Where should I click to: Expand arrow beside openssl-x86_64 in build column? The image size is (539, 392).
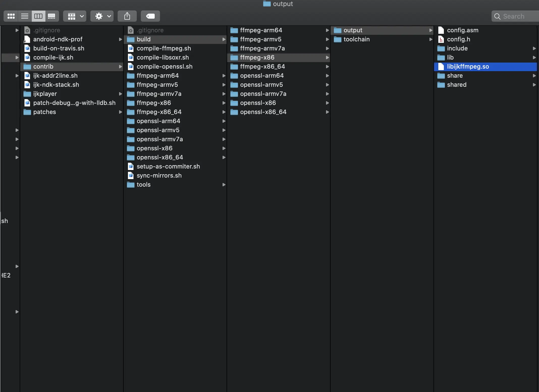327,112
